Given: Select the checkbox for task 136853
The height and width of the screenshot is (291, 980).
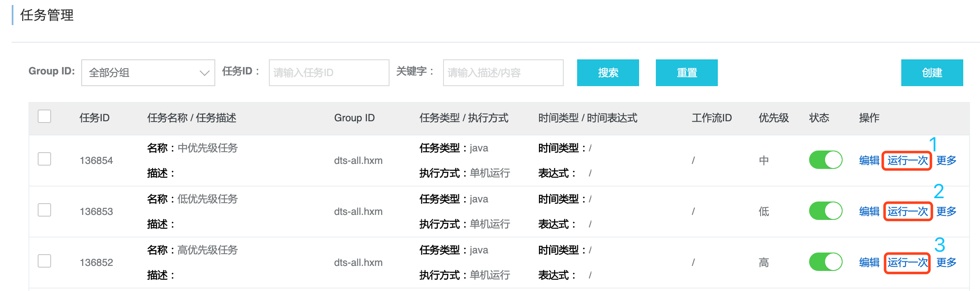Looking at the screenshot, I should pos(44,210).
